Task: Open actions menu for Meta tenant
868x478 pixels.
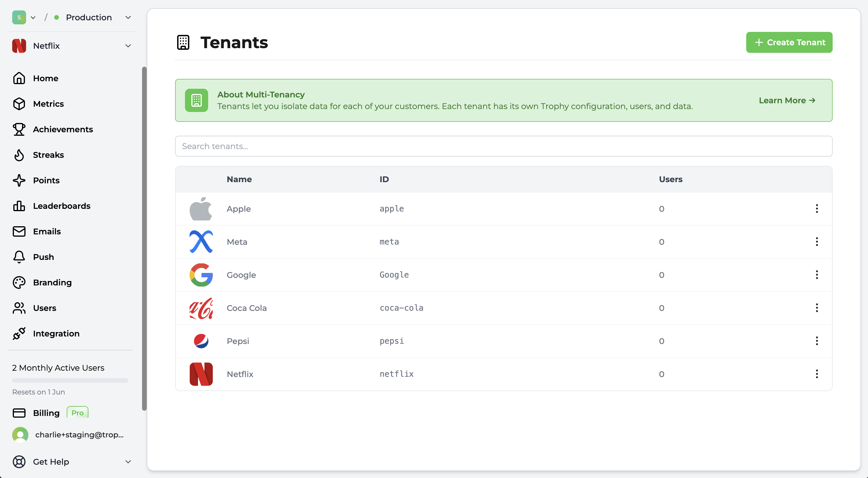Action: click(817, 242)
